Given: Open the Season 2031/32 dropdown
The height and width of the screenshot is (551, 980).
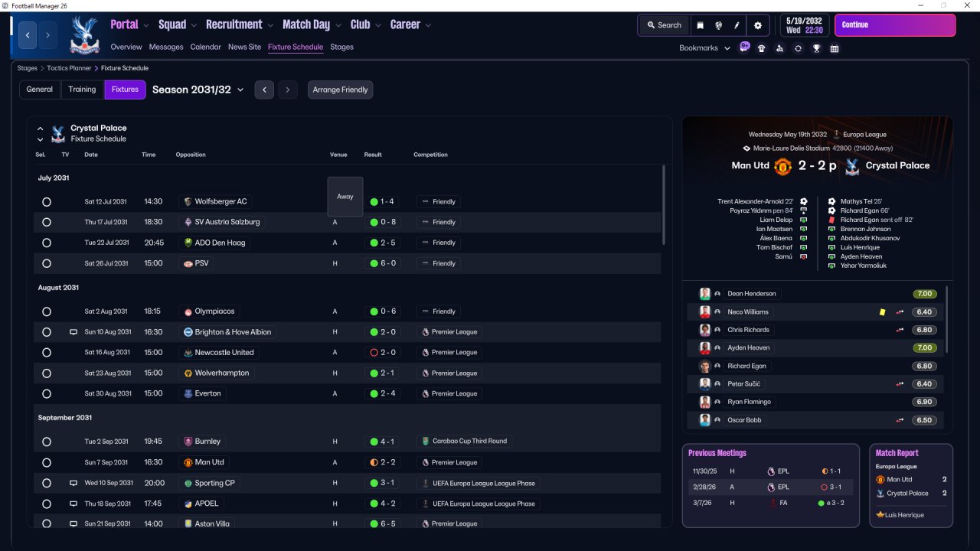Looking at the screenshot, I should pos(198,90).
